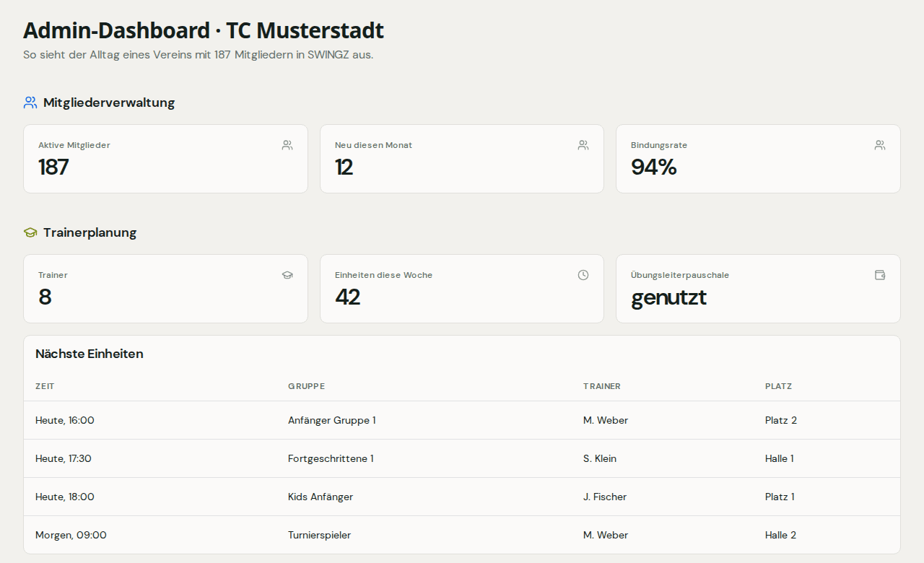Click the 'Platz 1' court cell
The image size is (924, 563).
point(780,497)
